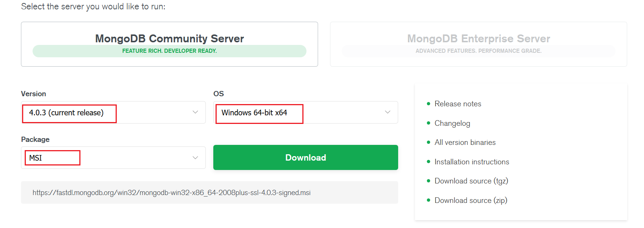This screenshot has height=228, width=644.
Task: Open Installation instructions link
Action: click(471, 162)
